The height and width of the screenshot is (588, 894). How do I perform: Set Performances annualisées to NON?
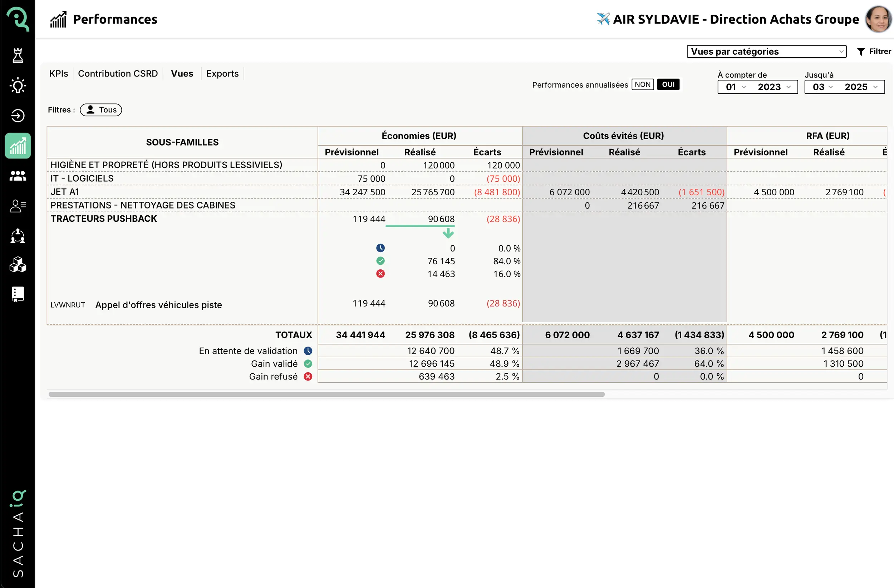642,84
